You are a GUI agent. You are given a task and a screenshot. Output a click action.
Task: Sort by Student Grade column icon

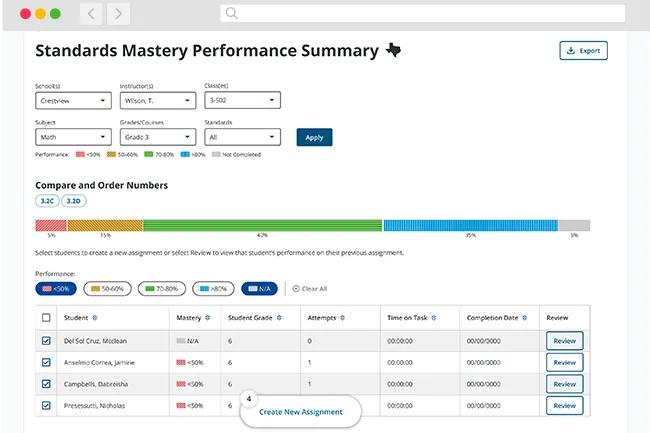pyautogui.click(x=279, y=318)
